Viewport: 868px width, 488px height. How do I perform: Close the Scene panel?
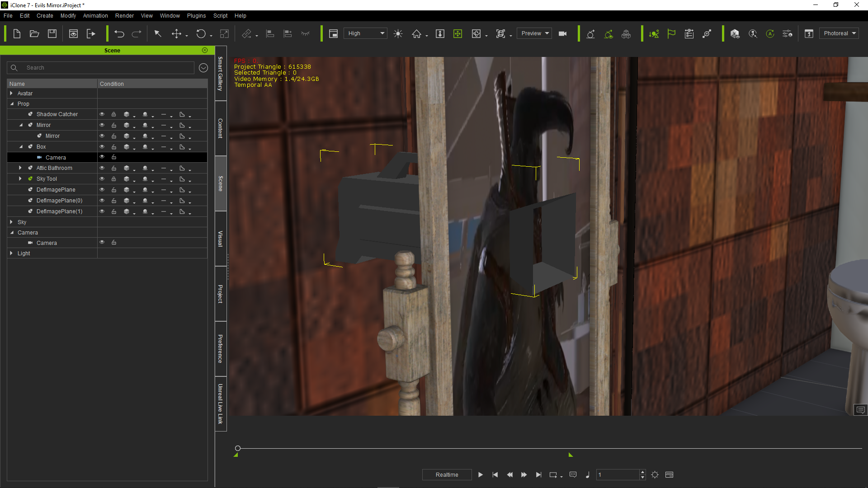click(x=205, y=50)
